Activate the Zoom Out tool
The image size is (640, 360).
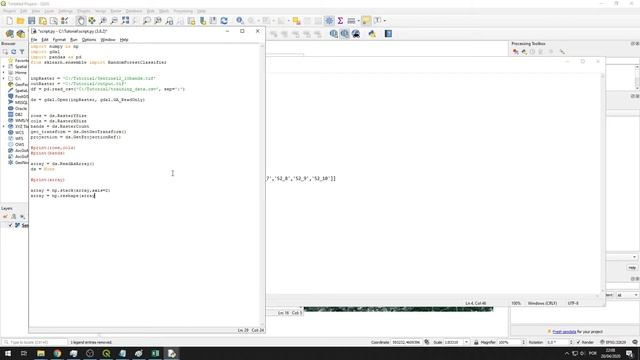pos(114,20)
